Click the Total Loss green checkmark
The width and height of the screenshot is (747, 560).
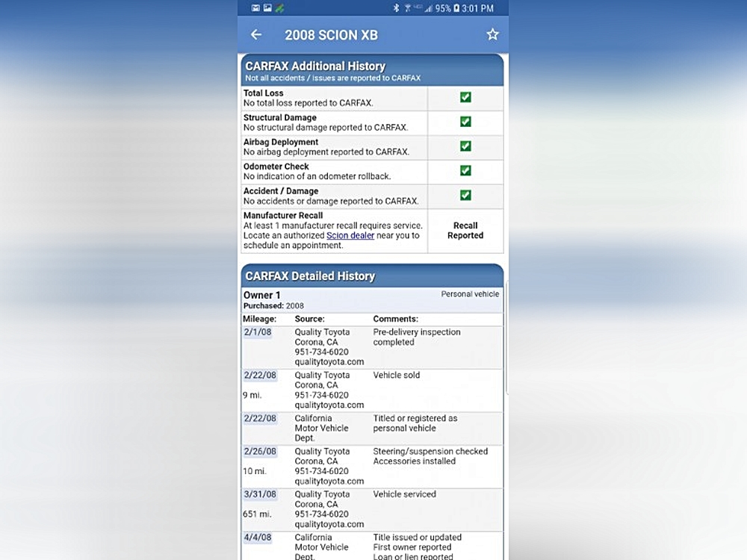(465, 98)
